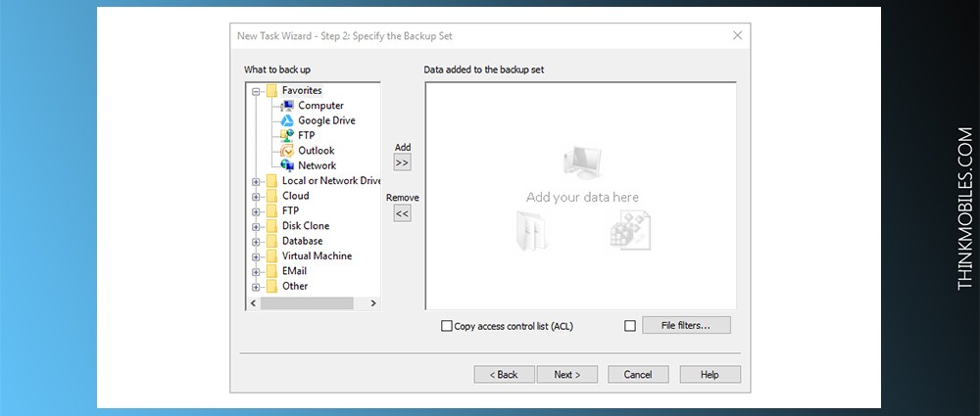This screenshot has width=980, height=416.
Task: Expand the EMail node
Action: (x=256, y=272)
